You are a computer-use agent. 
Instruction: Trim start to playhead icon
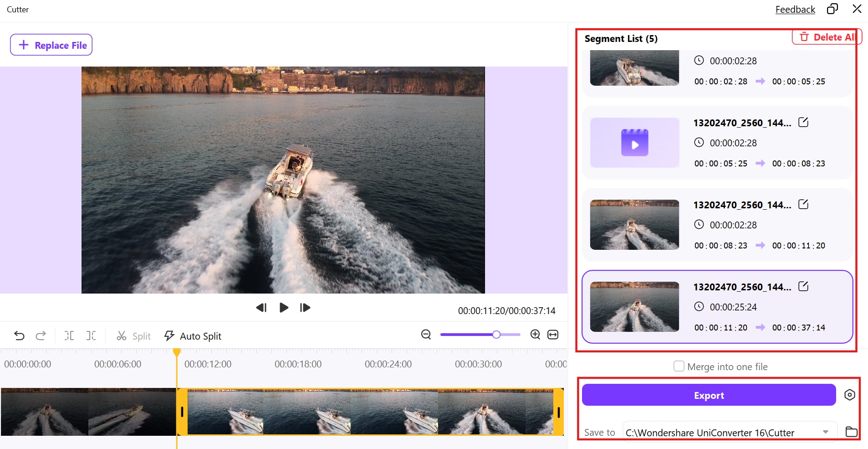point(69,336)
